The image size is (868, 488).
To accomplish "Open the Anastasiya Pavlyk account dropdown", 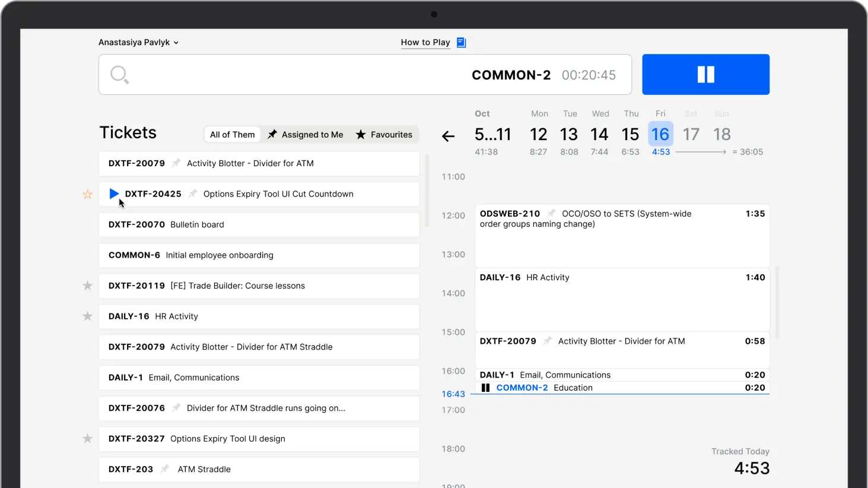I will 139,42.
